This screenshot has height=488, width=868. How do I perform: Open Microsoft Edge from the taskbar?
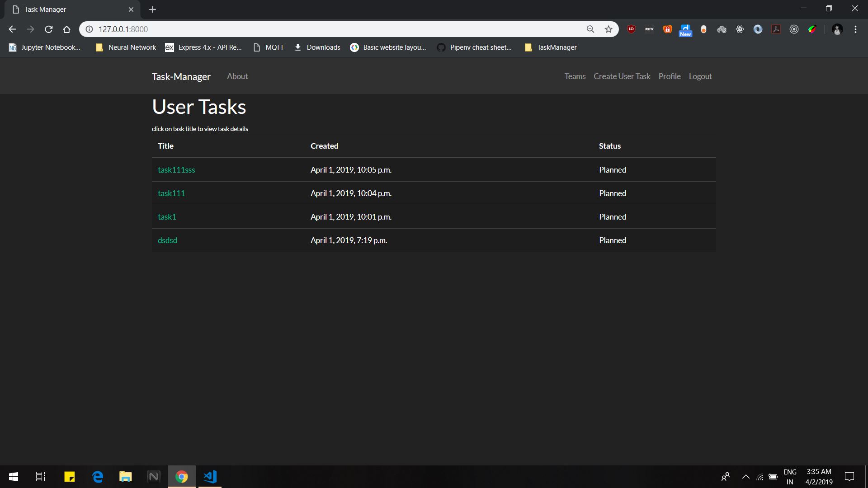point(97,476)
